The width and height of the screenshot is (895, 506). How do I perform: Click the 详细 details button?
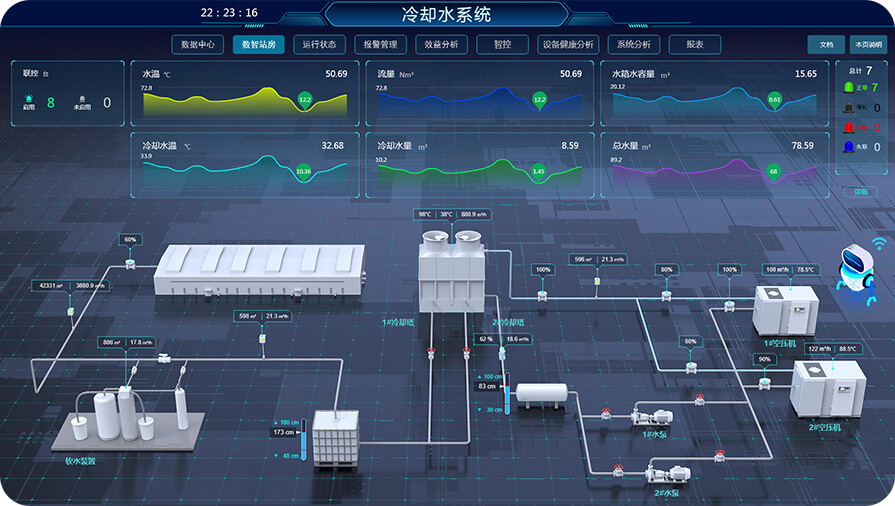tap(860, 191)
